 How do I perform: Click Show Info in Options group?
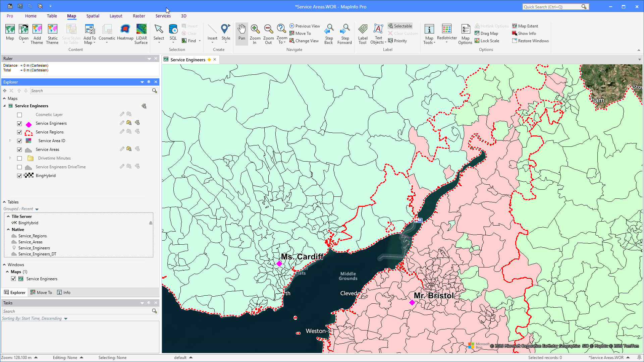524,34
